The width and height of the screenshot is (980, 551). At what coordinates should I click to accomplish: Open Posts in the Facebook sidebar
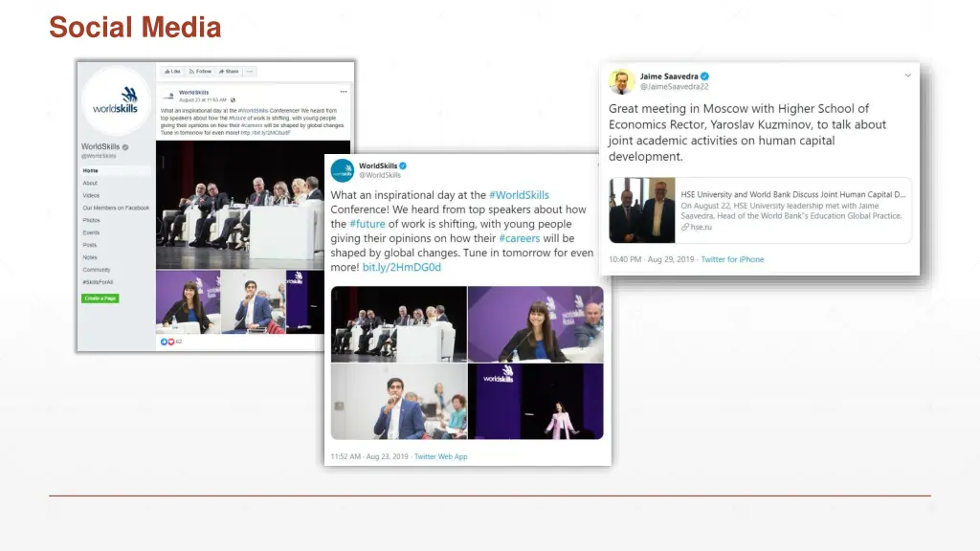[x=90, y=245]
